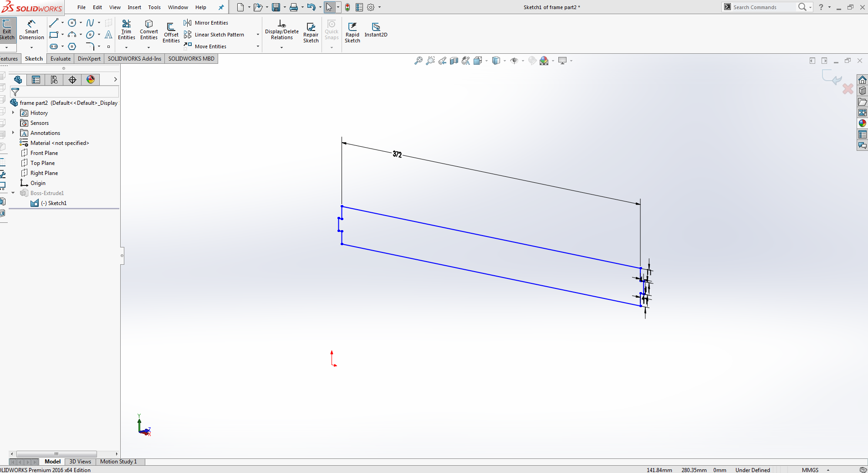Select Front Plane in the feature tree

point(44,153)
